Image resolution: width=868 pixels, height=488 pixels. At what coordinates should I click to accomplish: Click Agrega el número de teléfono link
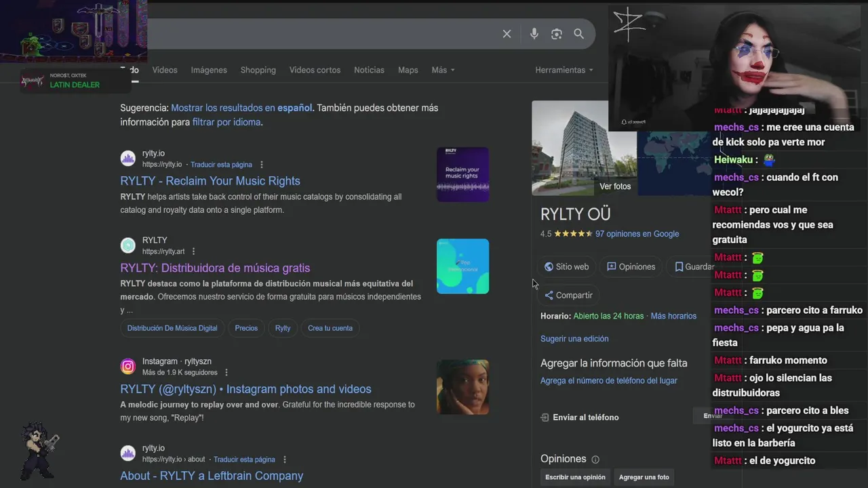609,381
